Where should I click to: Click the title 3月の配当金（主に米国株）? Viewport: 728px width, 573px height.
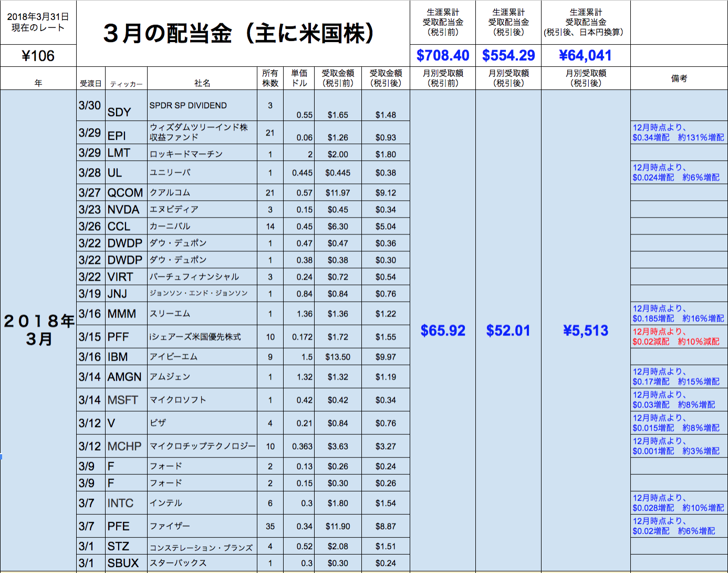[x=243, y=33]
